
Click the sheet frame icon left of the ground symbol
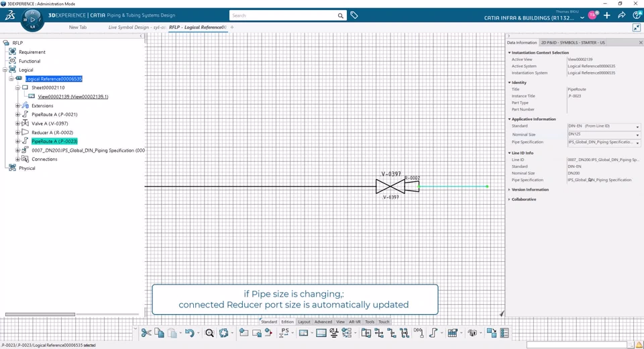[x=321, y=333]
